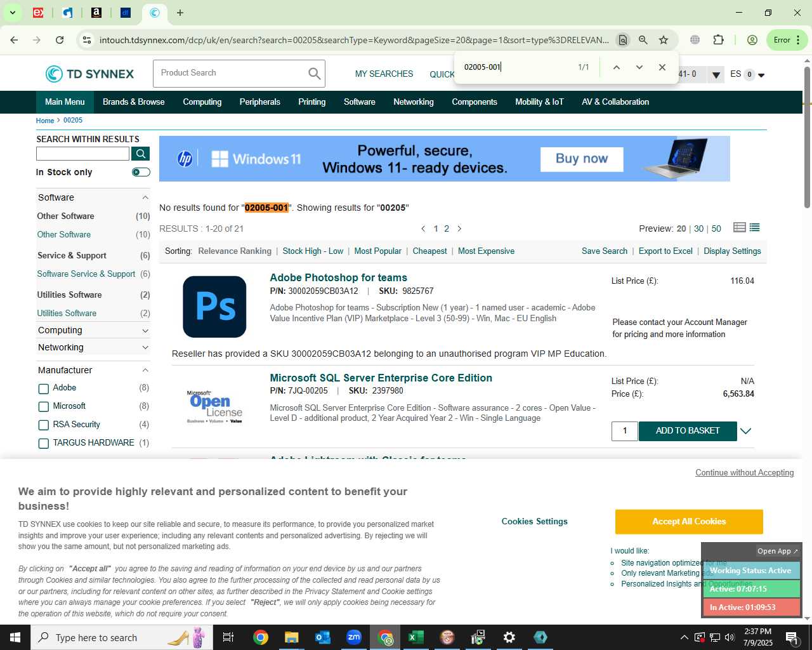Open the Chrome tab search dropdown

click(x=12, y=13)
